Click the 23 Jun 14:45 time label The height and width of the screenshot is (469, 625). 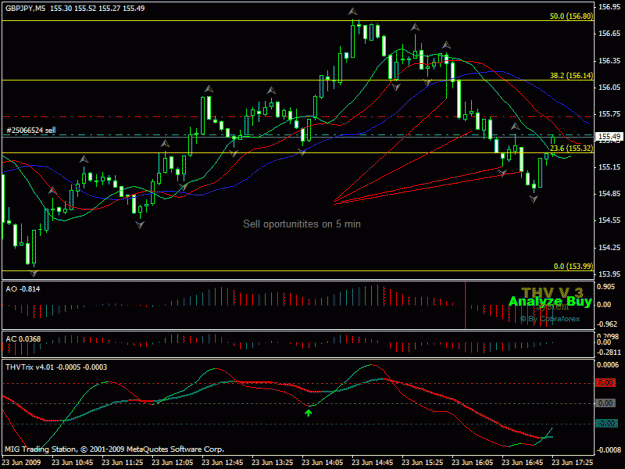(372, 463)
